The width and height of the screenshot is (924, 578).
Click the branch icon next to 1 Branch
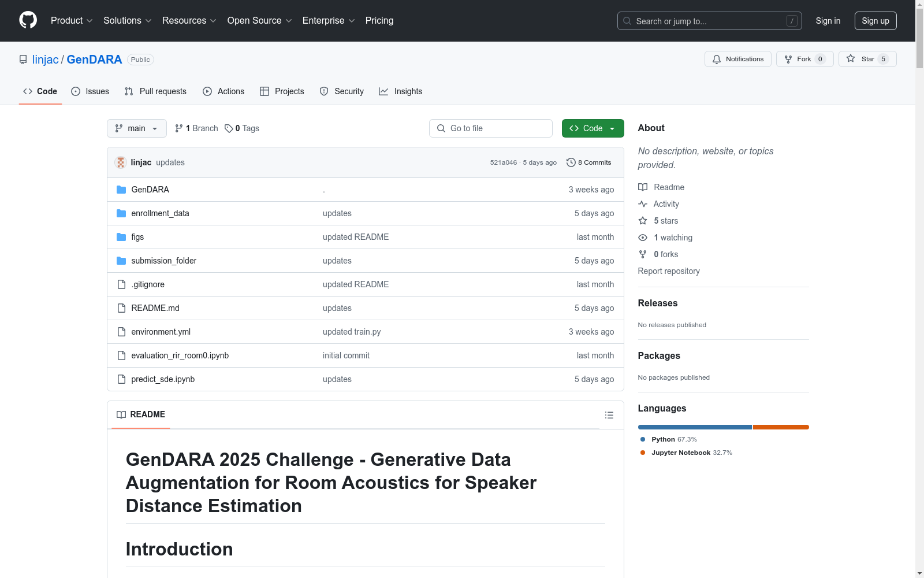(x=179, y=128)
